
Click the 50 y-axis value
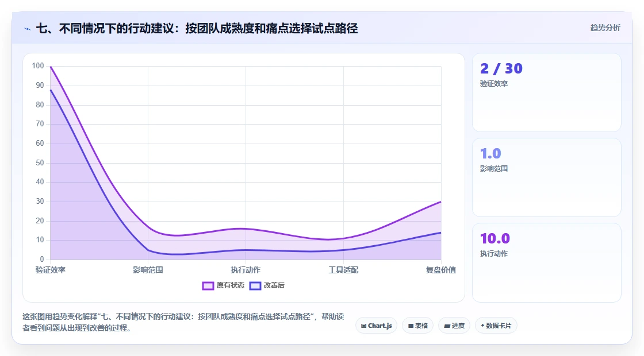pos(40,163)
